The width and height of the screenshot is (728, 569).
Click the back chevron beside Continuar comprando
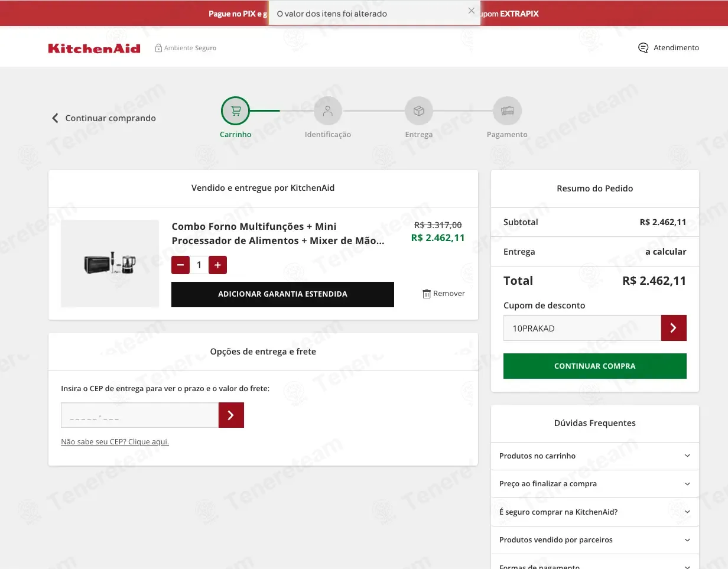tap(55, 118)
